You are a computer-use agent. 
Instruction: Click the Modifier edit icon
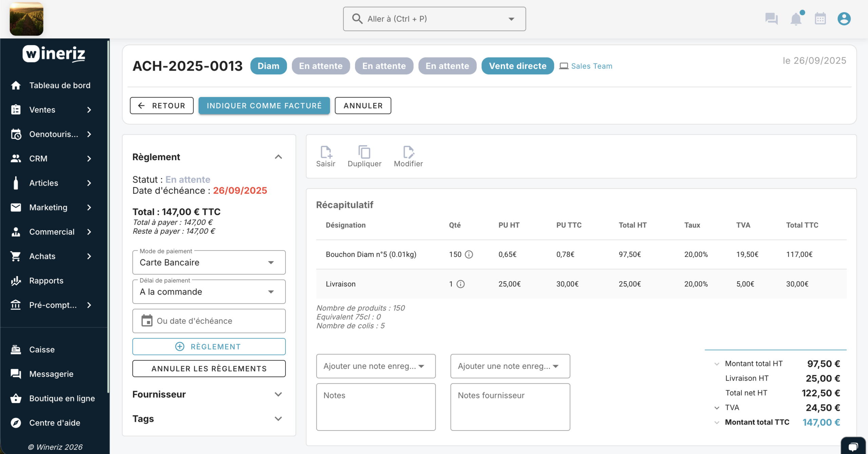[408, 152]
